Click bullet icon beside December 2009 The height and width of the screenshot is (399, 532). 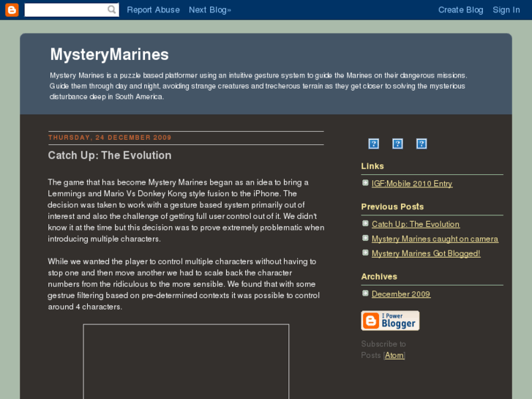pos(365,293)
